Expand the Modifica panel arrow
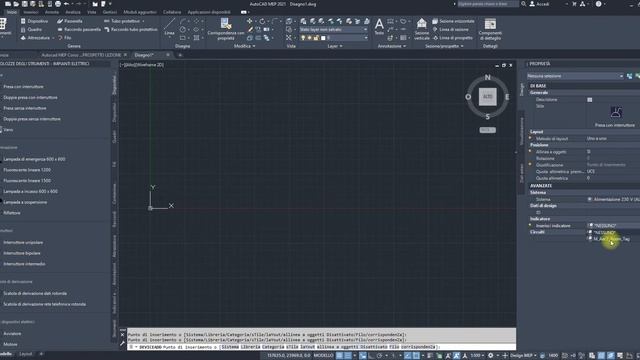640x360 pixels. tap(254, 46)
